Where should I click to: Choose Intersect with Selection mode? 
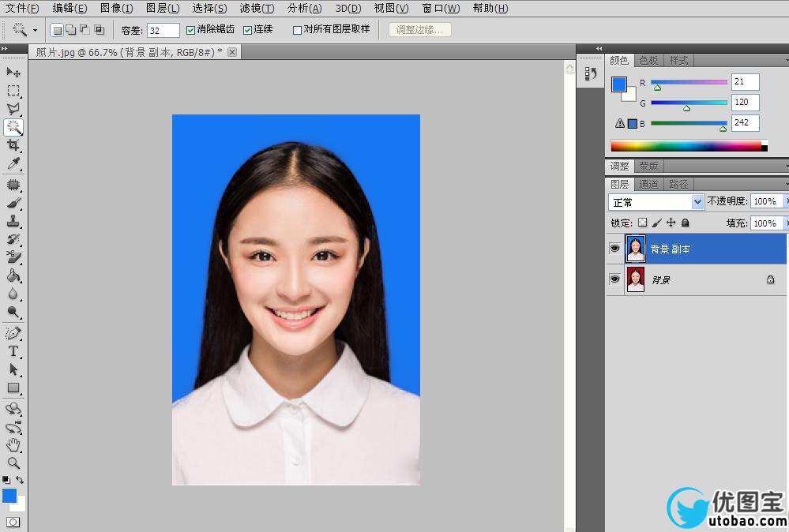point(100,30)
